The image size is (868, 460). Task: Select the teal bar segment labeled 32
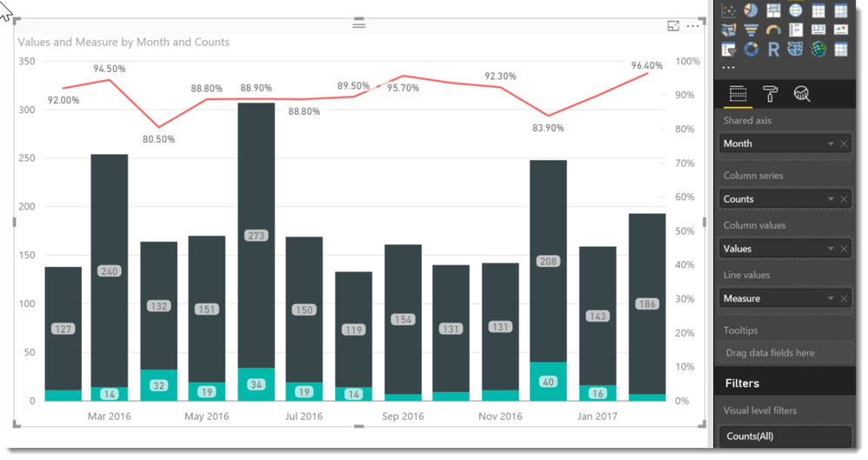tap(159, 385)
